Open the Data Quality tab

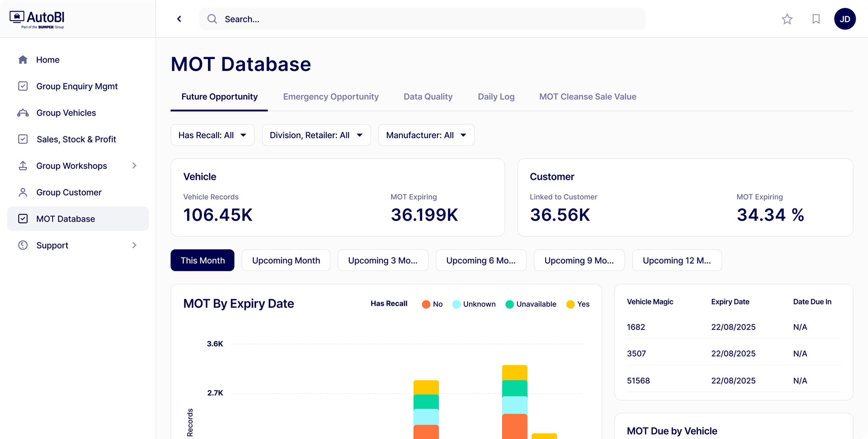(x=428, y=97)
